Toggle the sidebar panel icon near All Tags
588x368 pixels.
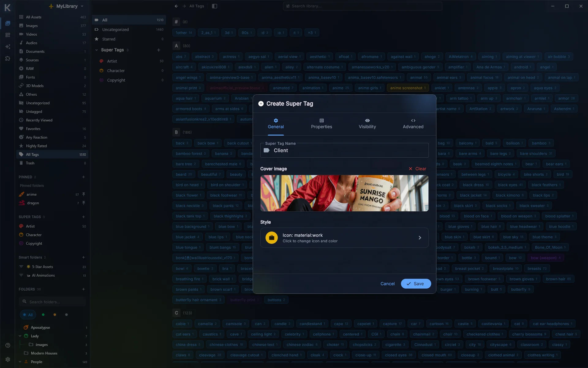214,6
